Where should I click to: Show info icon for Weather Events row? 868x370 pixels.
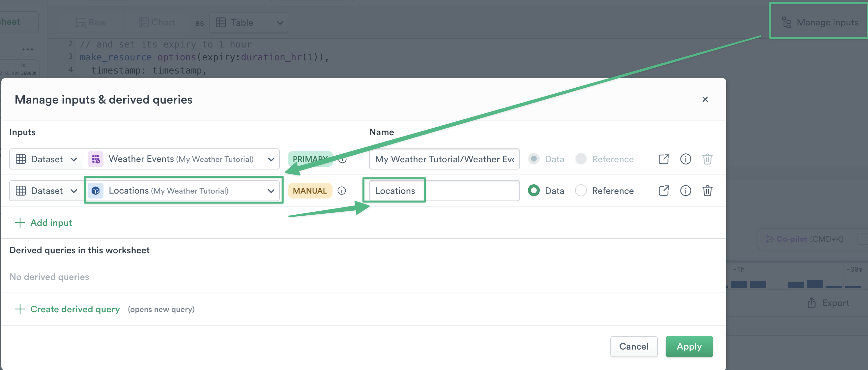(x=685, y=159)
